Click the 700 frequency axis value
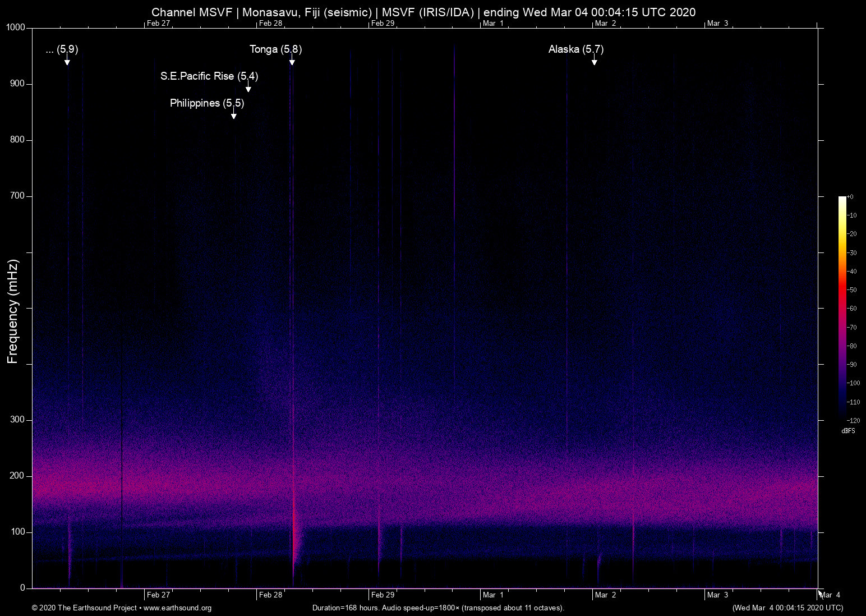866x616 pixels. pos(17,196)
